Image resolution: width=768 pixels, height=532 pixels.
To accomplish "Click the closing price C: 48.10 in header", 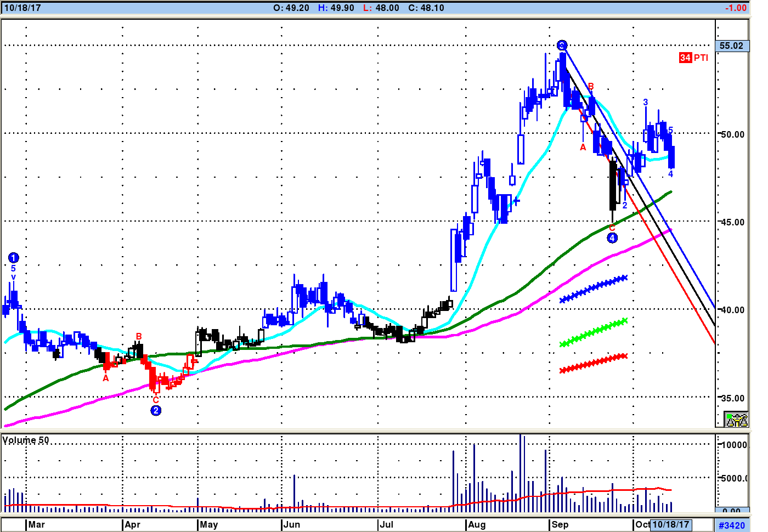I will (426, 8).
